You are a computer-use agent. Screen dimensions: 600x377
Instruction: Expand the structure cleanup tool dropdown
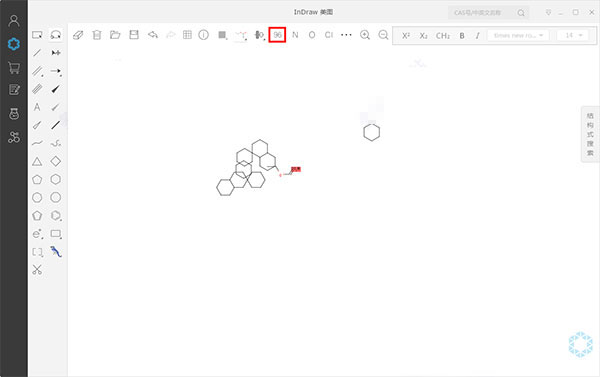241,36
